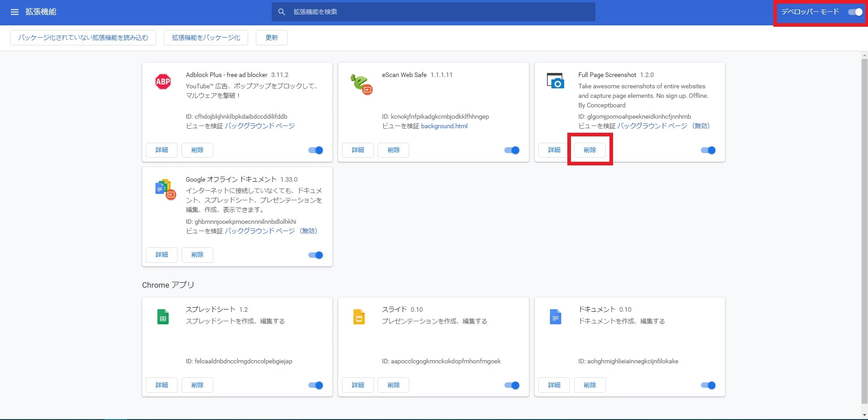Viewport: 868px width, 420px height.
Task: Disable the eScan Web Safe toggle
Action: 512,150
